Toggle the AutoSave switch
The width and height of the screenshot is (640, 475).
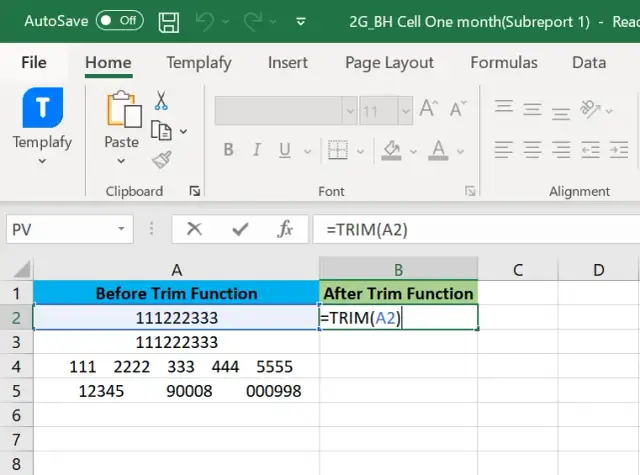click(x=119, y=20)
